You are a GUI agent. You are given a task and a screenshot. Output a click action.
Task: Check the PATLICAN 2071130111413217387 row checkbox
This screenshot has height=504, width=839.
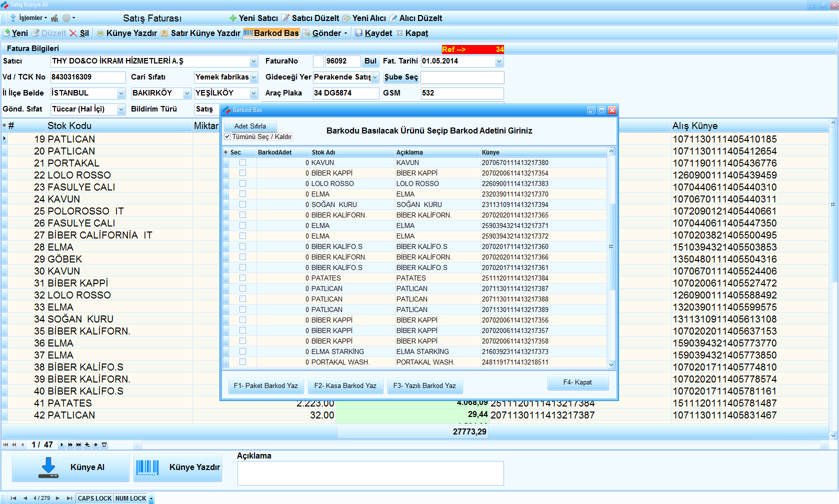[242, 288]
